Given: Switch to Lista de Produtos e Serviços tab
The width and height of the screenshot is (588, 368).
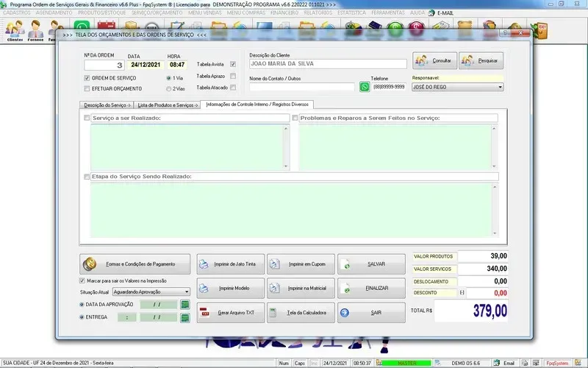Looking at the screenshot, I should (x=168, y=105).
